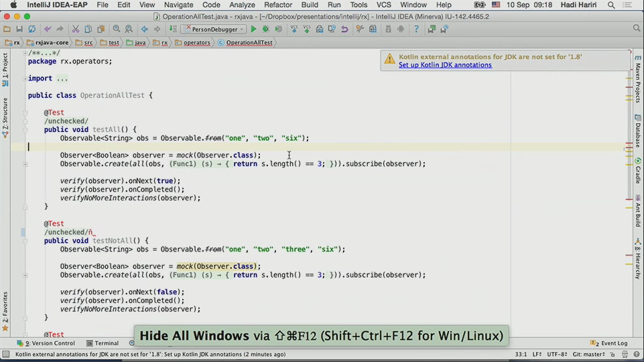
Task: Click 'Set up Kotlin JDK annotations' link
Action: tap(445, 65)
